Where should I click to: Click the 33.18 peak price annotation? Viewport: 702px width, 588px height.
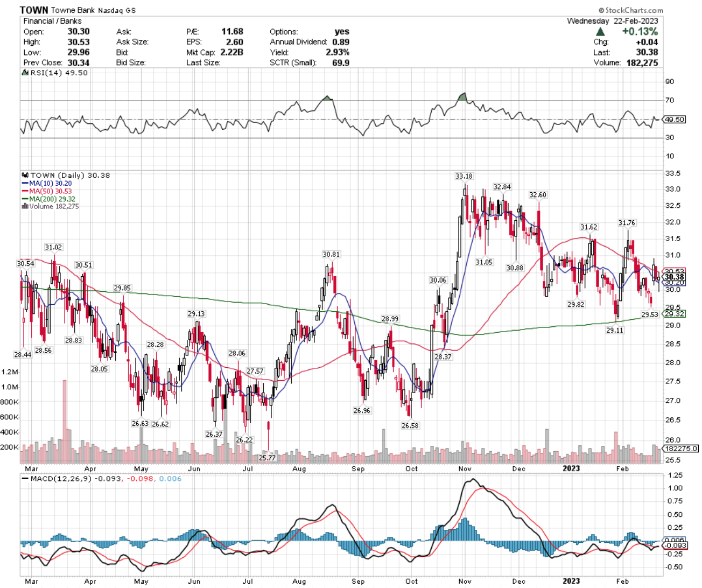click(x=464, y=176)
